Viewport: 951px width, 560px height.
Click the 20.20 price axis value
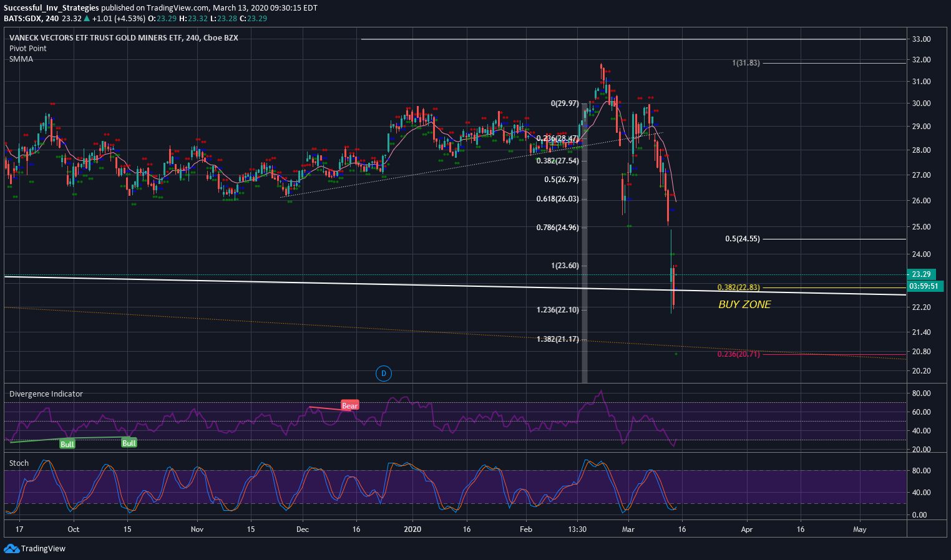(921, 371)
